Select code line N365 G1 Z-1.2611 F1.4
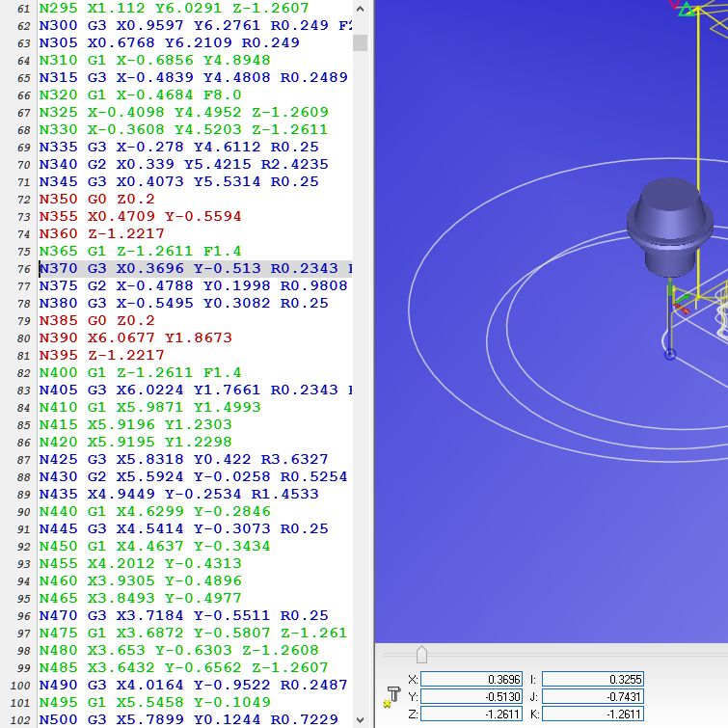This screenshot has width=728, height=728. [140, 251]
